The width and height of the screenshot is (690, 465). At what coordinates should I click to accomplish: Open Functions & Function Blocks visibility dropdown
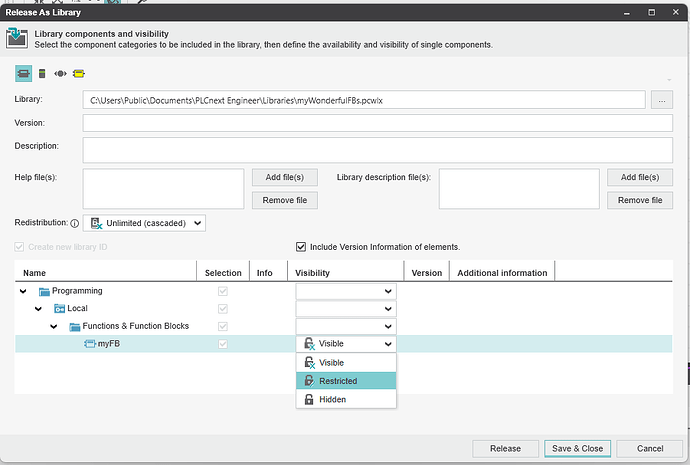(346, 326)
